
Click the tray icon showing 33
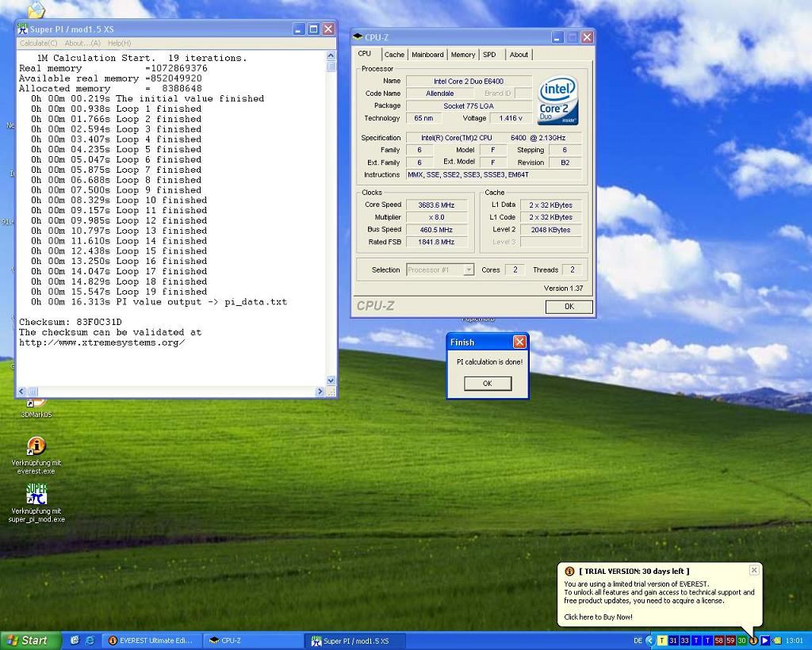(684, 640)
